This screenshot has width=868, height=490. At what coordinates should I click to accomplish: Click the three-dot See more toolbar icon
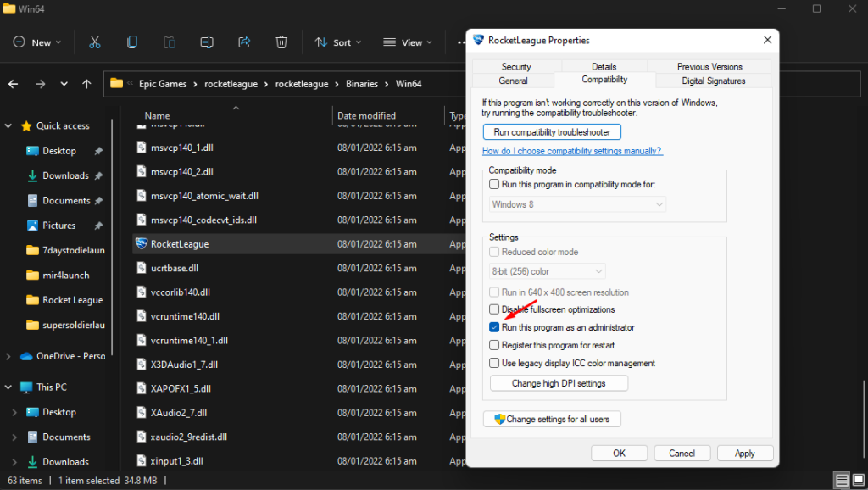pos(461,42)
